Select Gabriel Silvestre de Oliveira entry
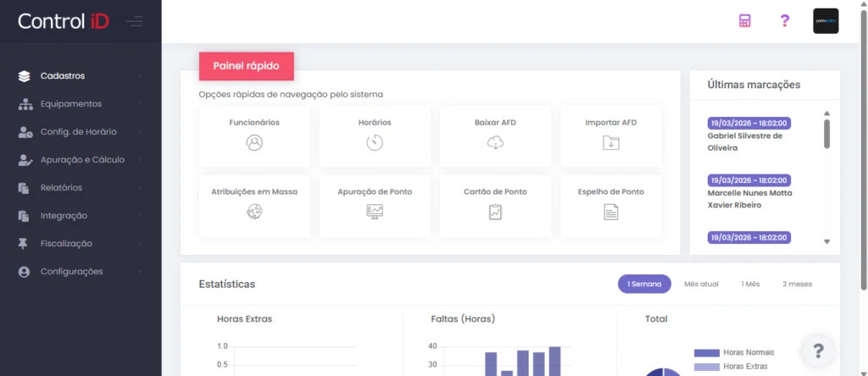This screenshot has height=376, width=868. coord(744,142)
